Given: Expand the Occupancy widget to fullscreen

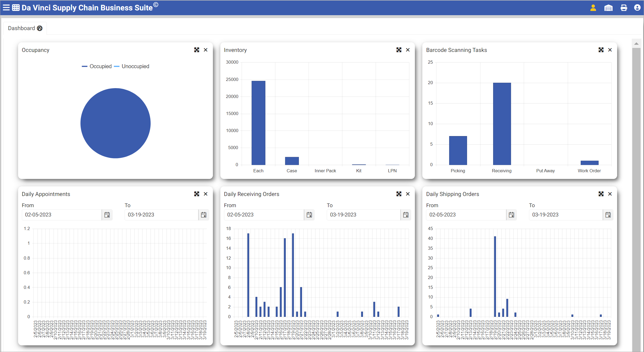Looking at the screenshot, I should 197,50.
